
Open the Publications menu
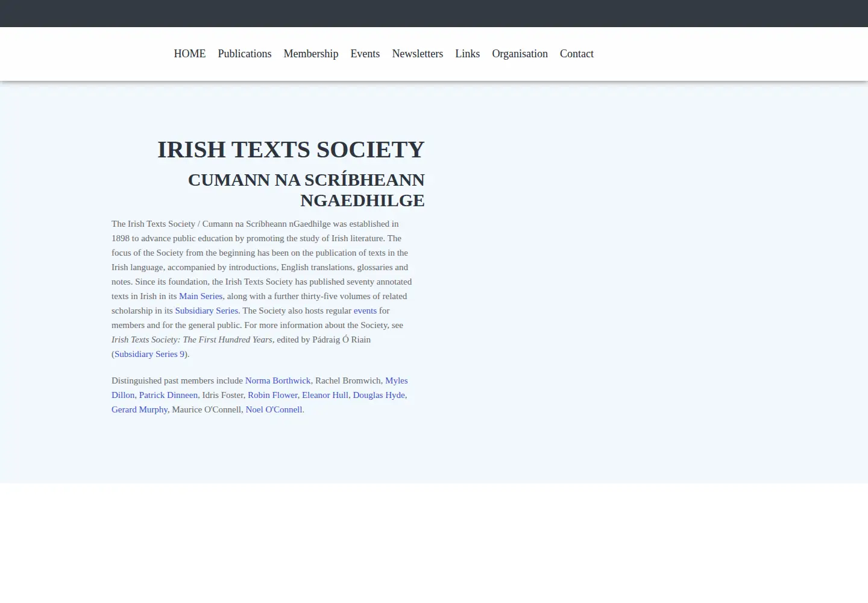tap(245, 54)
